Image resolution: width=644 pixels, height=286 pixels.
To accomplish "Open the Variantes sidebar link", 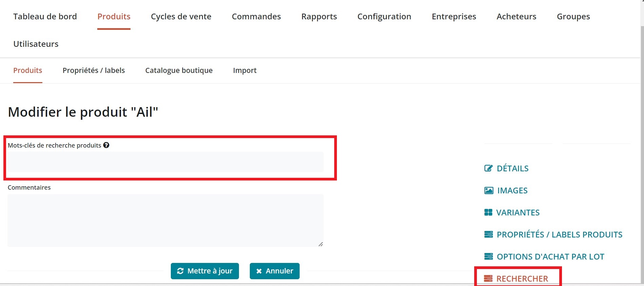I will coord(518,212).
